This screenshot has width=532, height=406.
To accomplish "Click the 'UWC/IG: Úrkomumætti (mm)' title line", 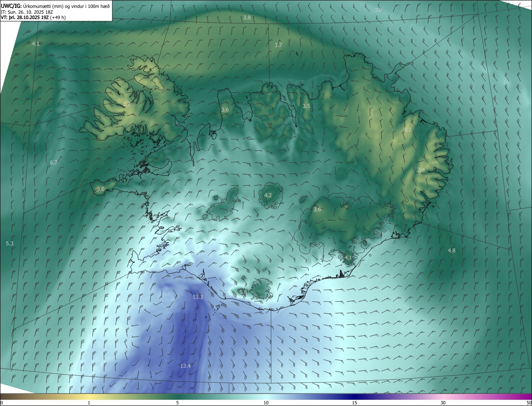I will 55,5.
